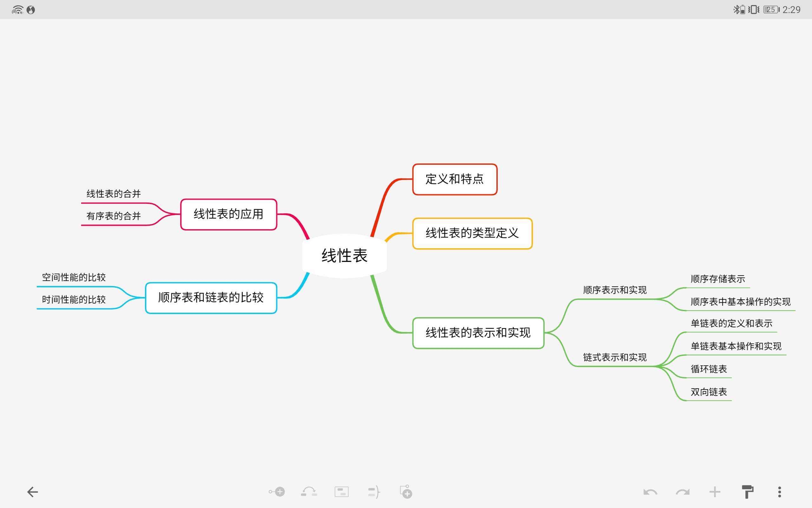Select the central topic 线性表

coord(344,256)
